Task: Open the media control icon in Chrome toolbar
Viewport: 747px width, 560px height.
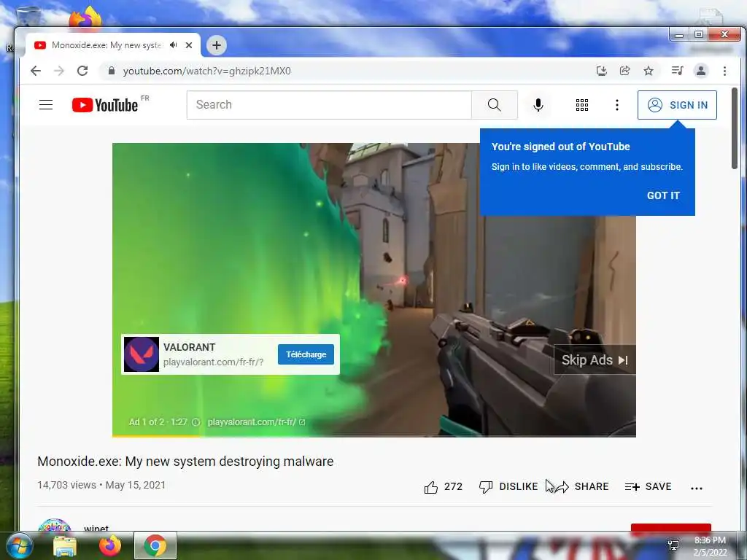Action: click(677, 71)
